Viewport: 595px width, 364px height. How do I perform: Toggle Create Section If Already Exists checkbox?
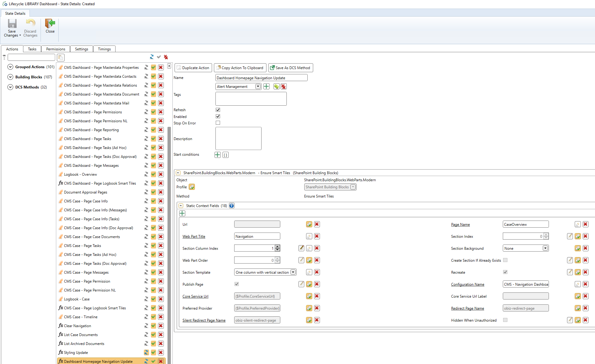505,260
